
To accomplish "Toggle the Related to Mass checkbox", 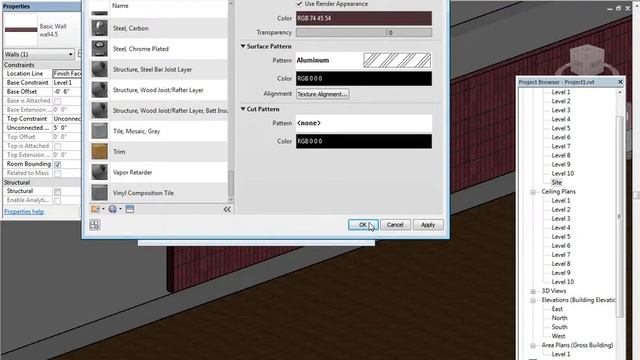I will [58, 173].
